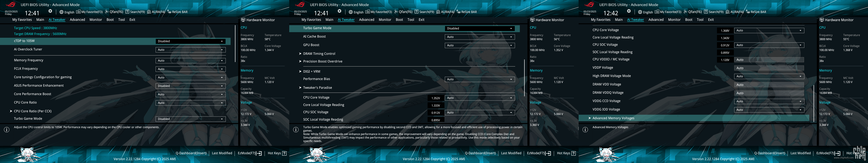This screenshot has width=868, height=163.
Task: Click the Hot Keys question icon, middle screen
Action: 573,153
